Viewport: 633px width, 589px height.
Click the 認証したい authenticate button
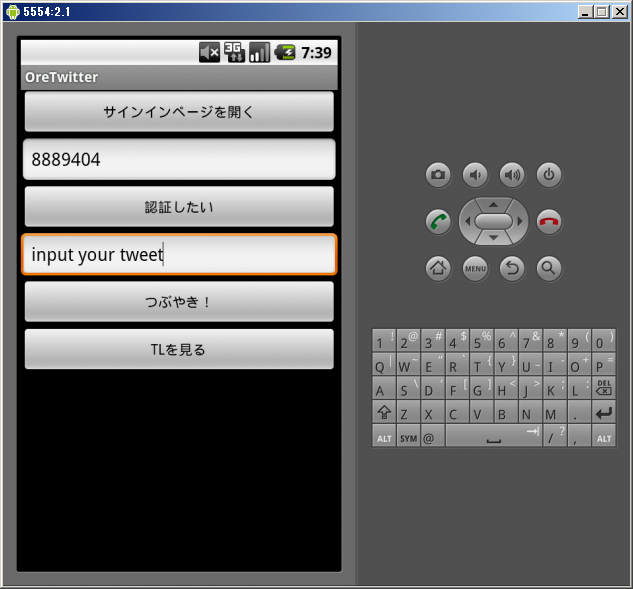click(179, 207)
